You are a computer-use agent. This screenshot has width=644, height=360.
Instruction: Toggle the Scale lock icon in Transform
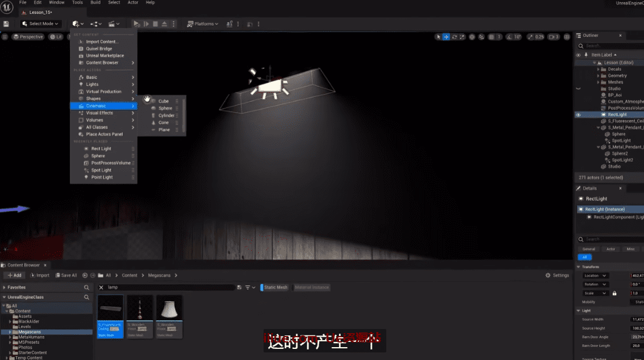click(614, 293)
